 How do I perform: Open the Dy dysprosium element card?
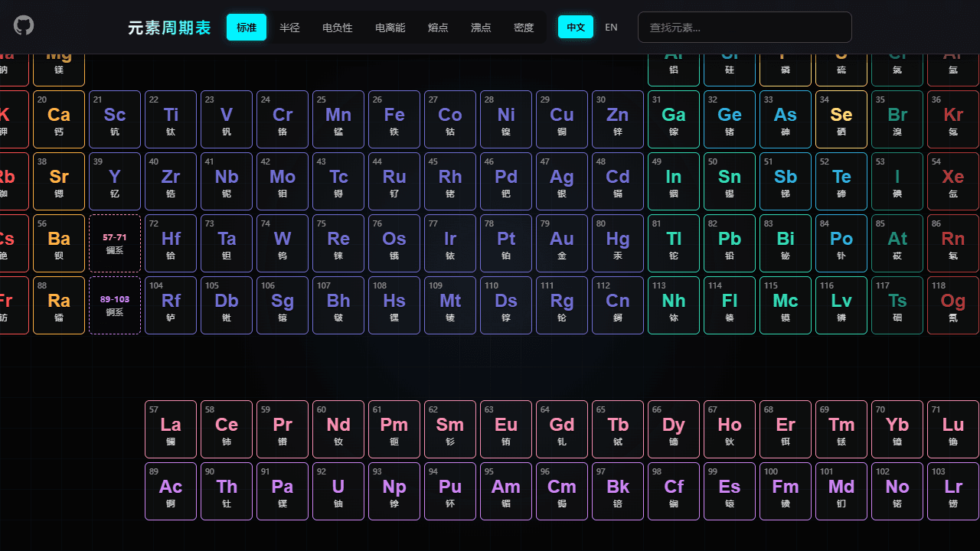(x=674, y=429)
